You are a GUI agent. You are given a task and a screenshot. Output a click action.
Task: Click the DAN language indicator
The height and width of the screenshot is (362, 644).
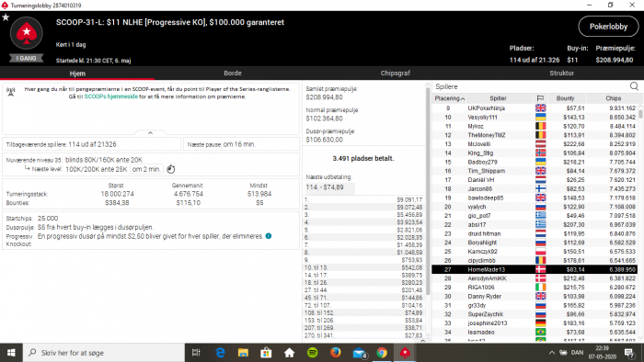(577, 353)
